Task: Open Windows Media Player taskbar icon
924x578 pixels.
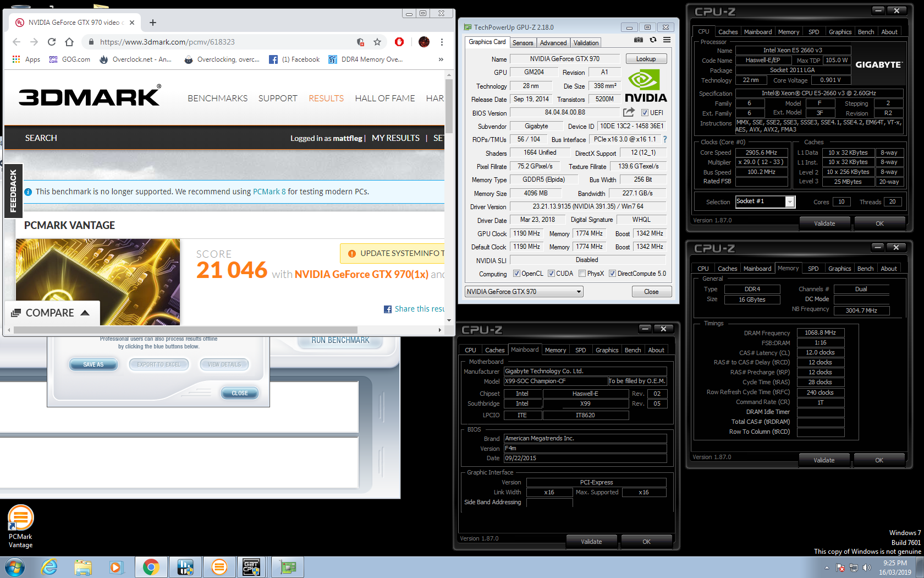Action: tap(116, 567)
